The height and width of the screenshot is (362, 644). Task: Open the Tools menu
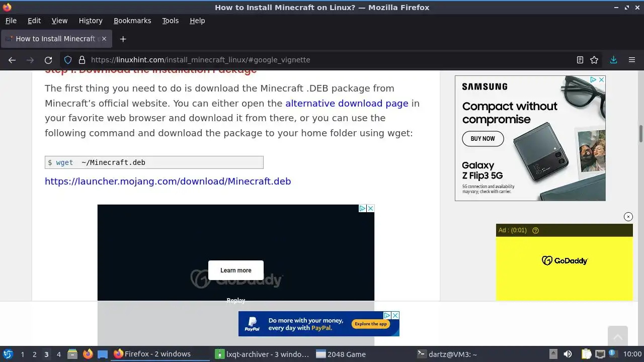point(170,21)
